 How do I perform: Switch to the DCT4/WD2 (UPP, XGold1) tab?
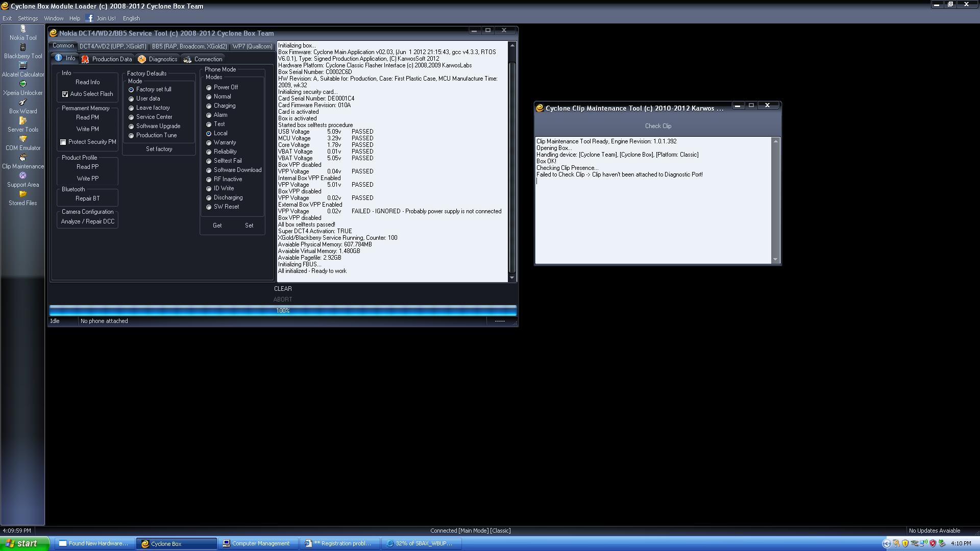(113, 46)
